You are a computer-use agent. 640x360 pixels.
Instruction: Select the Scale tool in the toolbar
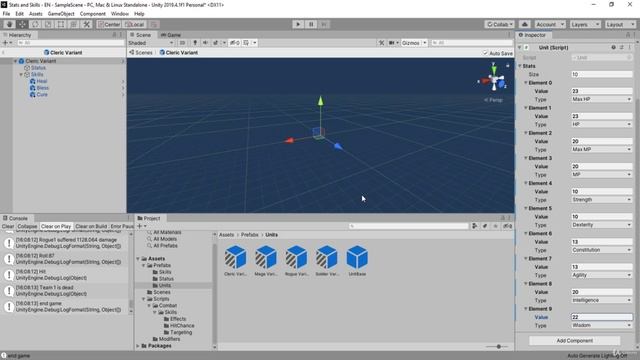pyautogui.click(x=48, y=24)
